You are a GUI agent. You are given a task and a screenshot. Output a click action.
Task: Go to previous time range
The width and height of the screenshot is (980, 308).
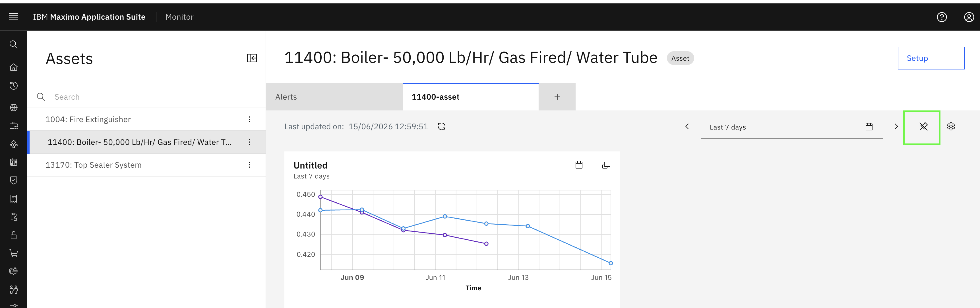point(687,126)
